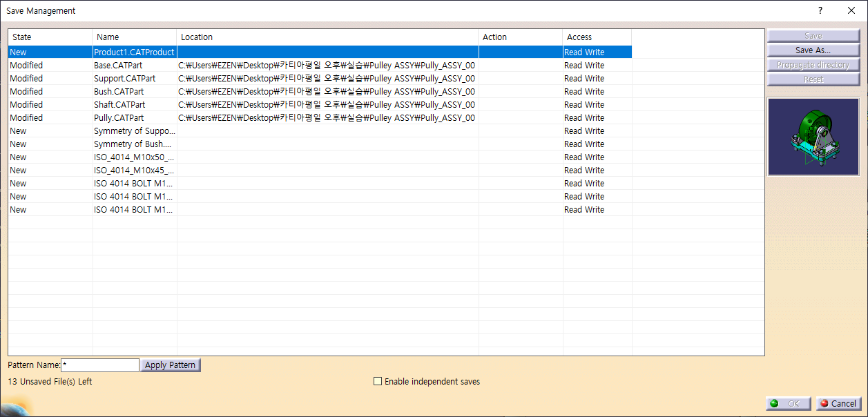Click the Location path of Base.CATPart
Image resolution: width=868 pixels, height=417 pixels.
click(x=327, y=65)
